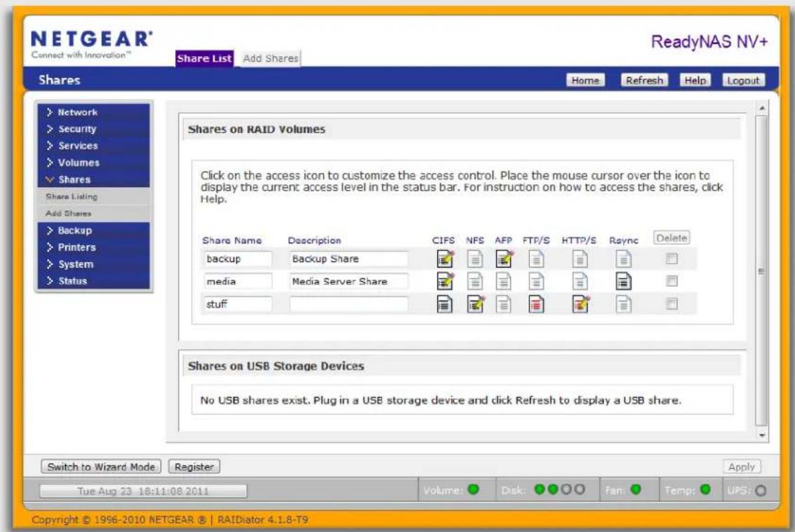795x532 pixels.
Task: Click the empty description field for stuff
Action: pyautogui.click(x=348, y=303)
